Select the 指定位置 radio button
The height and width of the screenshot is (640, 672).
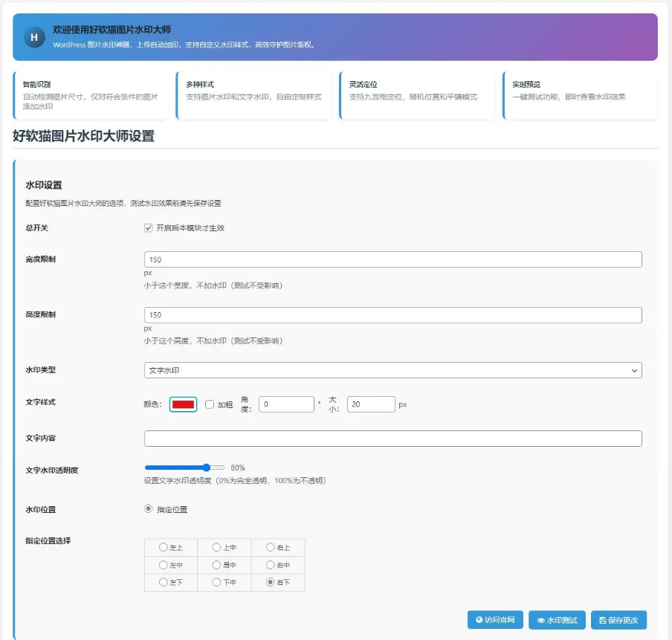[149, 508]
